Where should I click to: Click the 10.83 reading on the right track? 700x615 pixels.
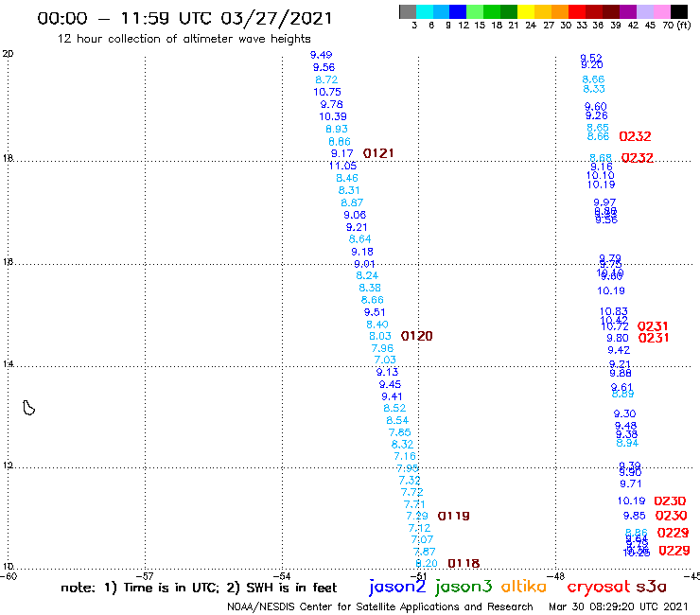(x=613, y=311)
